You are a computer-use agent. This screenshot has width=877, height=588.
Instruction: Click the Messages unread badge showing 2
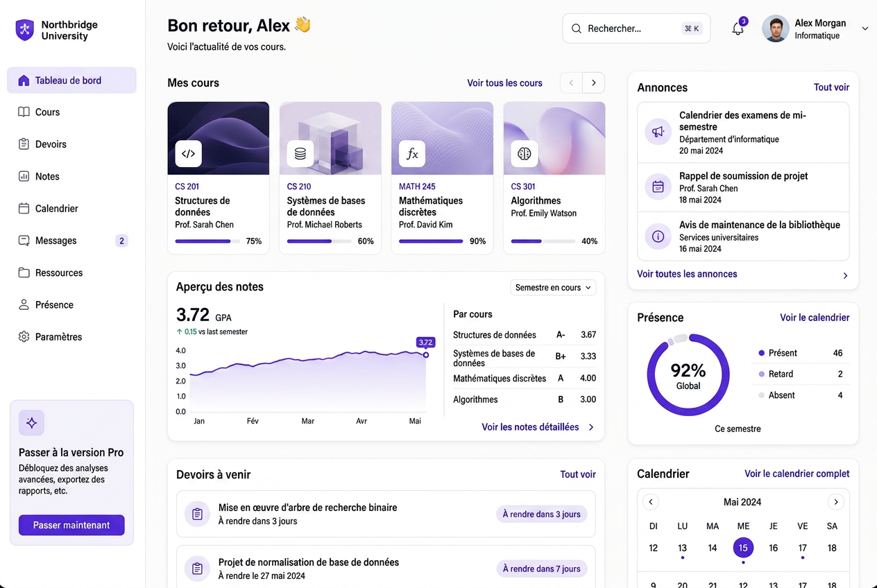[121, 241]
